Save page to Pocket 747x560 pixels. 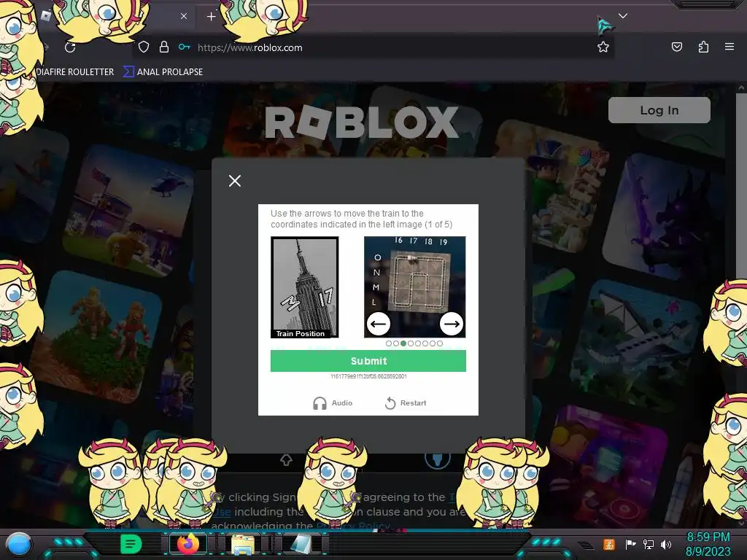point(676,47)
